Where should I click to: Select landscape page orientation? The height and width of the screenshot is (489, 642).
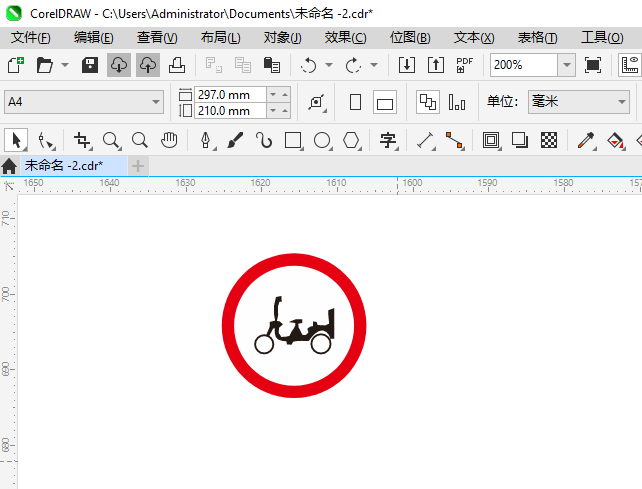(x=385, y=102)
